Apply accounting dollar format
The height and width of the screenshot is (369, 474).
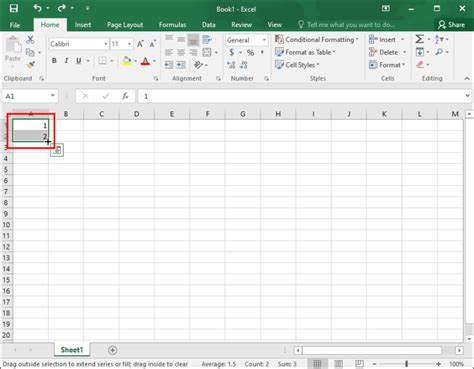[x=232, y=52]
